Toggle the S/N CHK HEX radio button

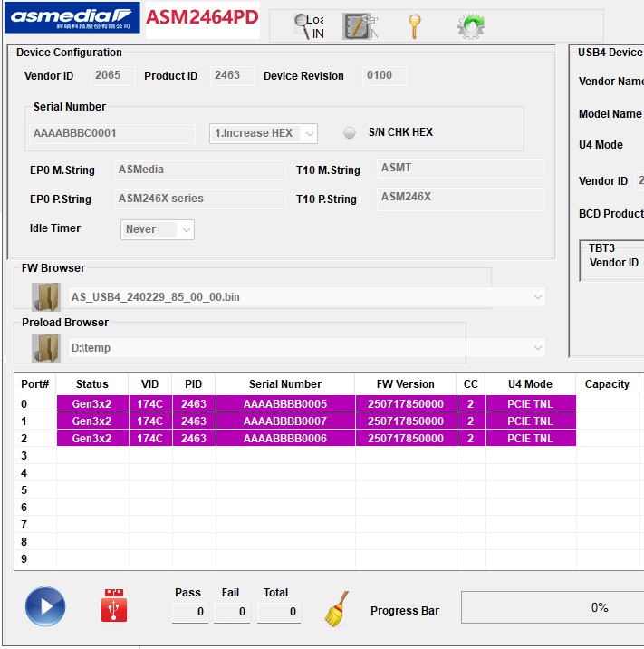350,133
